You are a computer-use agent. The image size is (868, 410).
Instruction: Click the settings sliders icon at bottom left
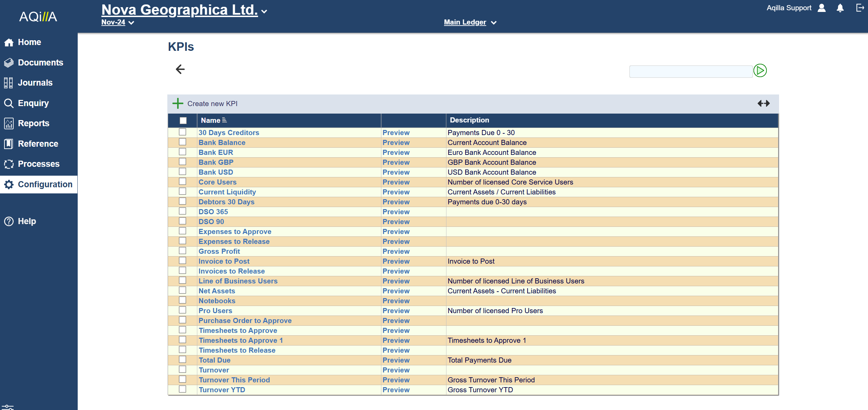click(7, 407)
